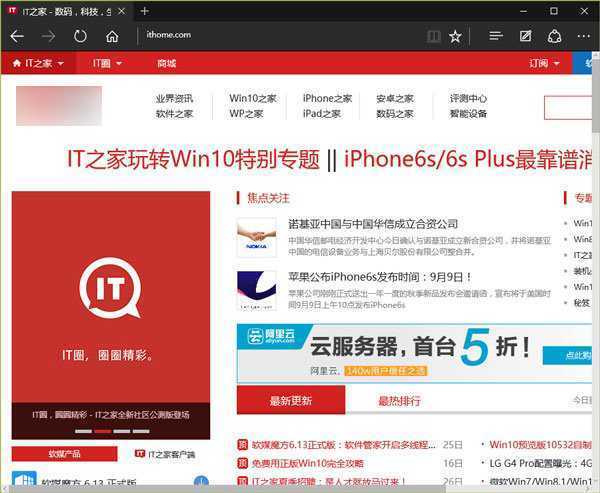Go to Win10之家
The image size is (600, 493).
[253, 98]
